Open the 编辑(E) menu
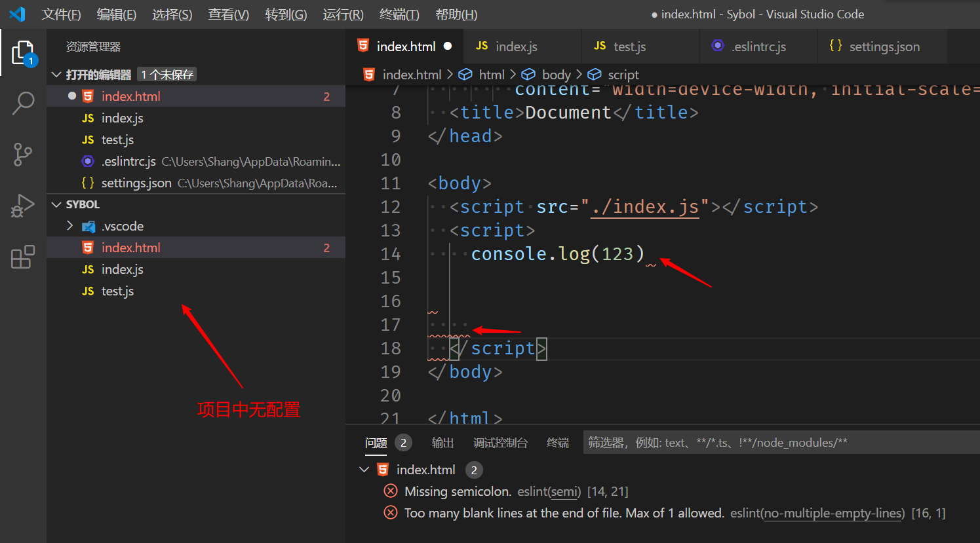 116,14
